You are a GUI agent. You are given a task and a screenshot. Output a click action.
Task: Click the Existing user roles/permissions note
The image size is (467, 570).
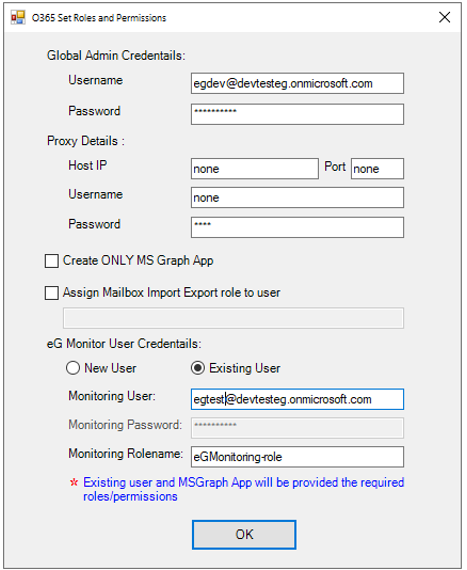click(x=243, y=489)
